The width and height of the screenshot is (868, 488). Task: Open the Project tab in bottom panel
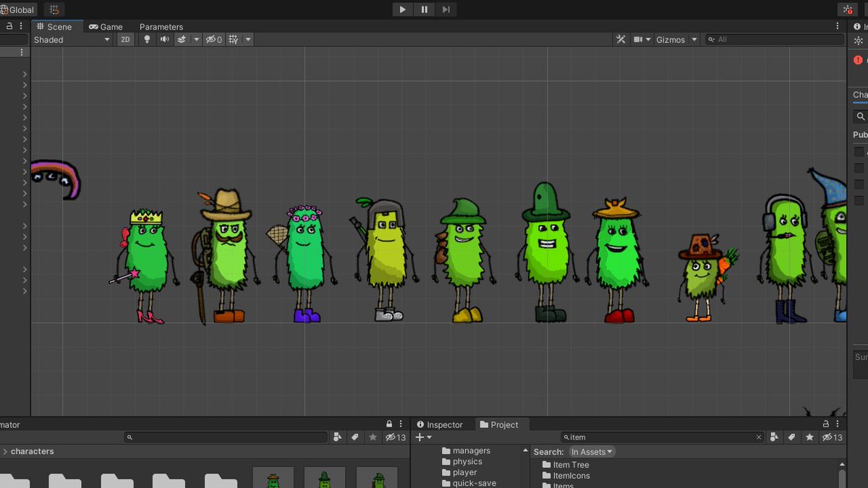coord(499,424)
